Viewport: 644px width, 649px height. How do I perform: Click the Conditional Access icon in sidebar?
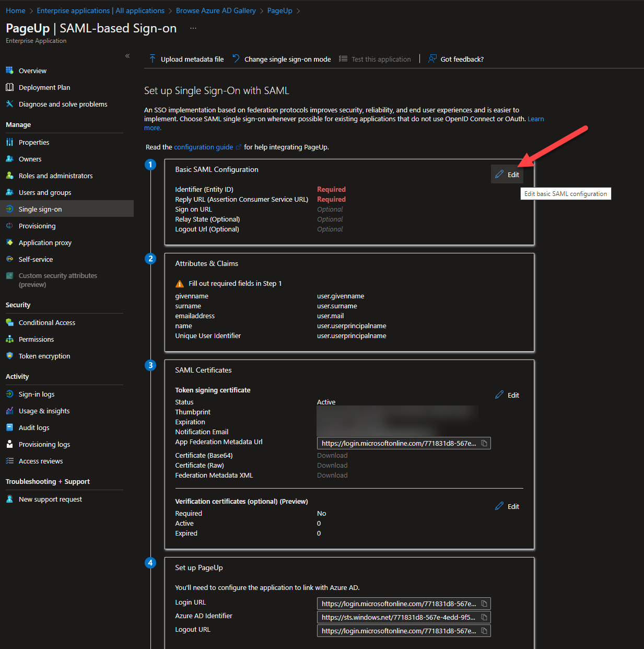coord(9,322)
